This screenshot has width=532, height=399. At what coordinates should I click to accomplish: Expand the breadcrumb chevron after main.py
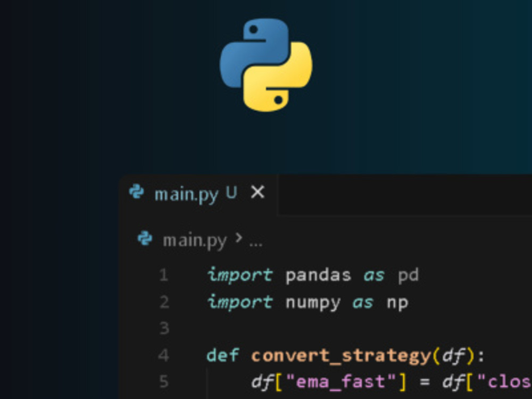click(x=238, y=238)
